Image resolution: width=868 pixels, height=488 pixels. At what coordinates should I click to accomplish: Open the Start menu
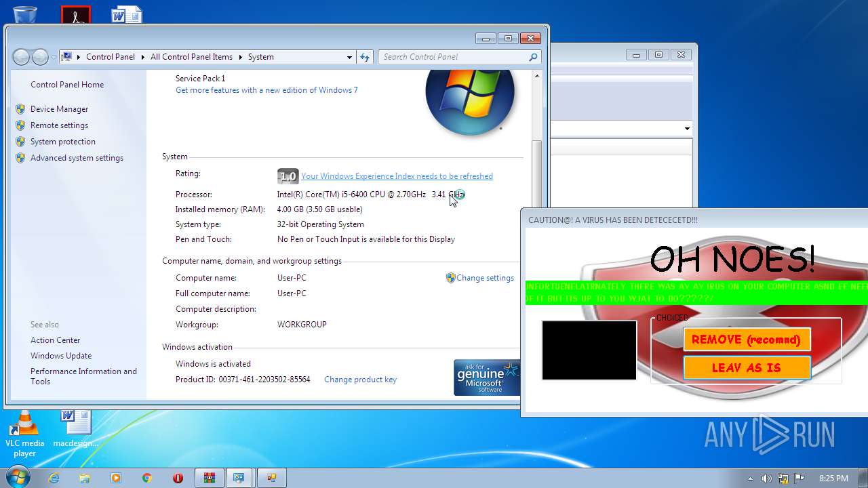point(18,478)
